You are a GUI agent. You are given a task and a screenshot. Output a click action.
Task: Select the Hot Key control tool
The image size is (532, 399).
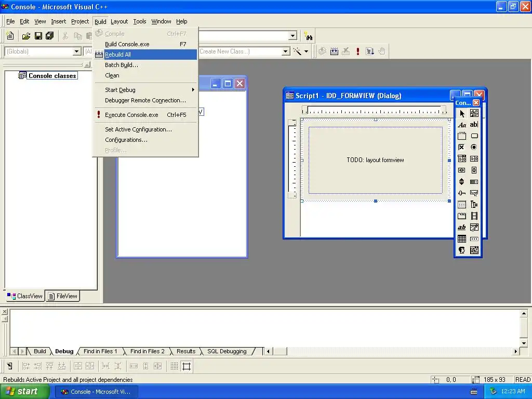[x=474, y=193]
